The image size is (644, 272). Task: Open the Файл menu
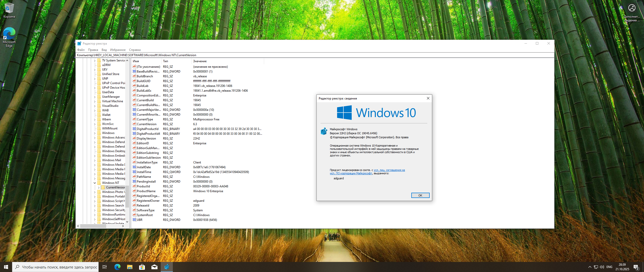[81, 50]
